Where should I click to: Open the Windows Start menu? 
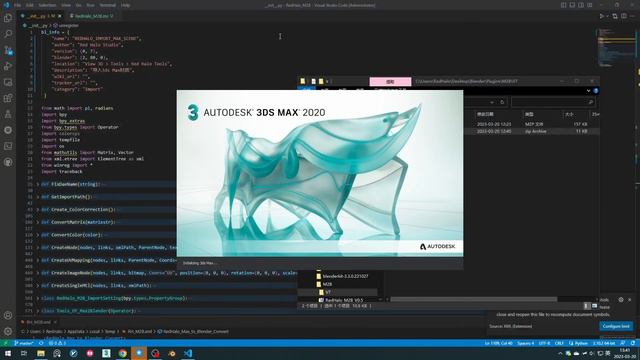click(x=8, y=353)
